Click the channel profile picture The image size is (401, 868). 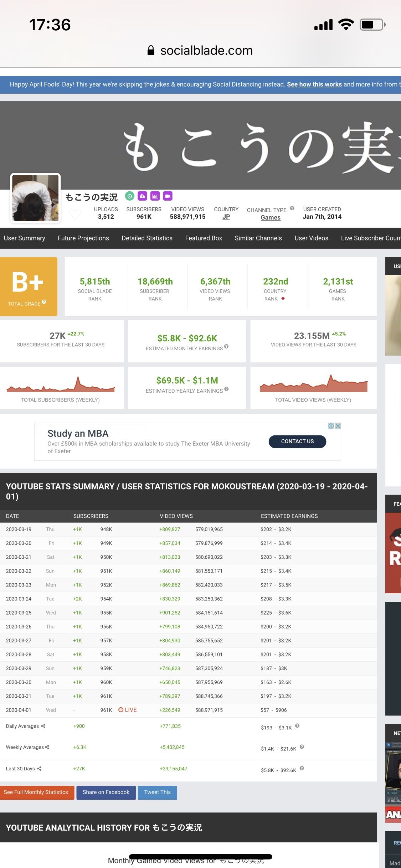35,198
